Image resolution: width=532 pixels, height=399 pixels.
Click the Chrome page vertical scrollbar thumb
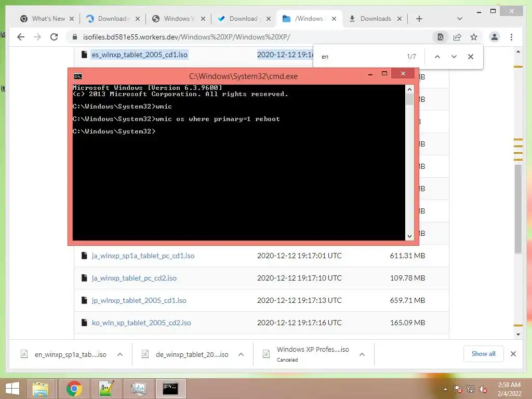(x=518, y=209)
